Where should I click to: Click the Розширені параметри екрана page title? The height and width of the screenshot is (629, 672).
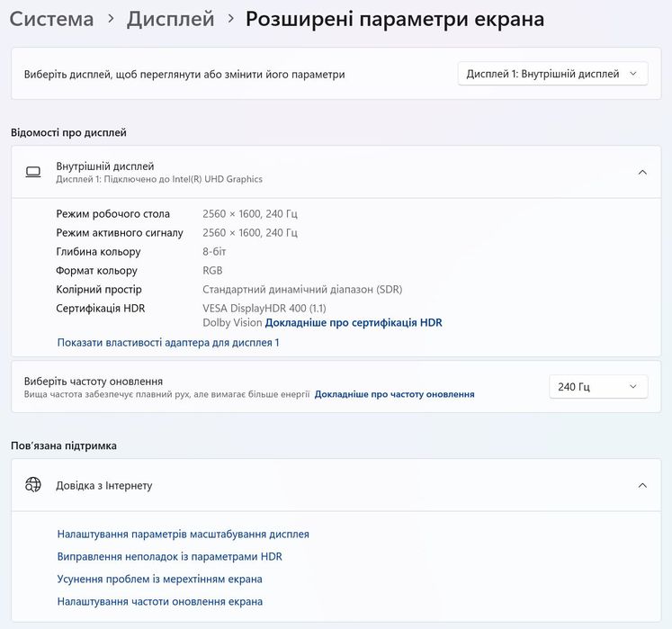[x=395, y=19]
